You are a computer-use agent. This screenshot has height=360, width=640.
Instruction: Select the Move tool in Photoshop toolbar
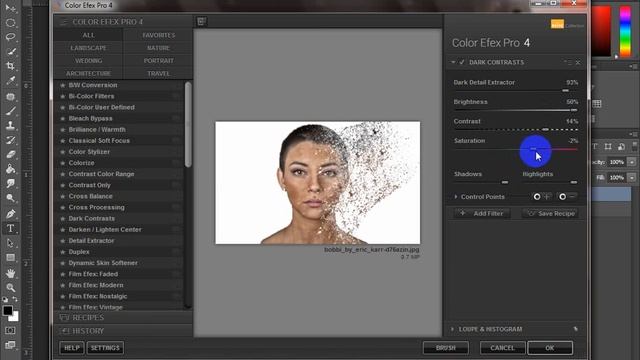[10, 8]
